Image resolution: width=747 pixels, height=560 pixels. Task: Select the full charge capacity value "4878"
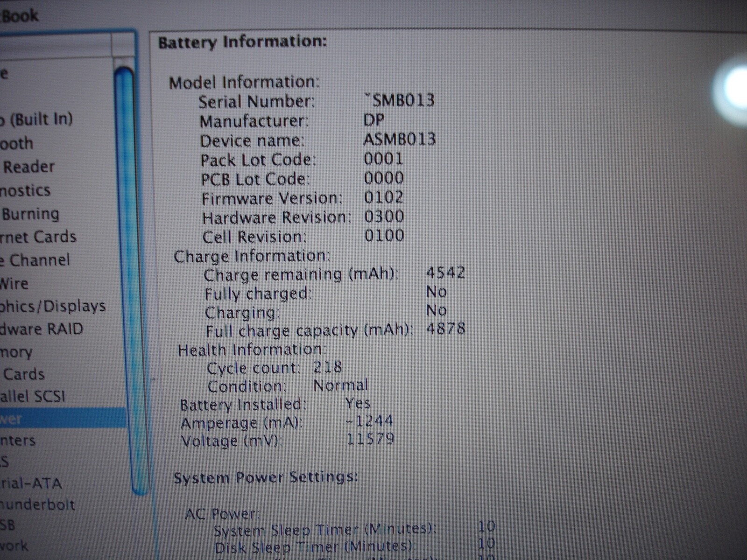[x=446, y=329]
